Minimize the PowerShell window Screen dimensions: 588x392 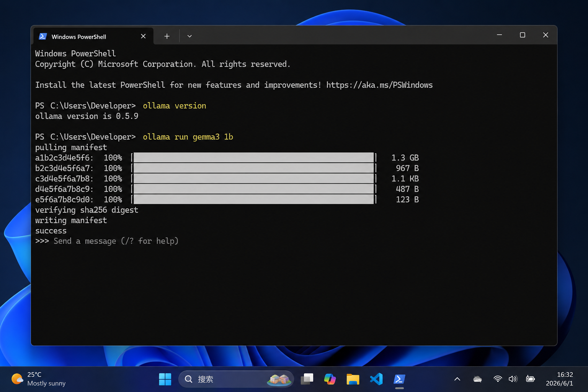499,35
